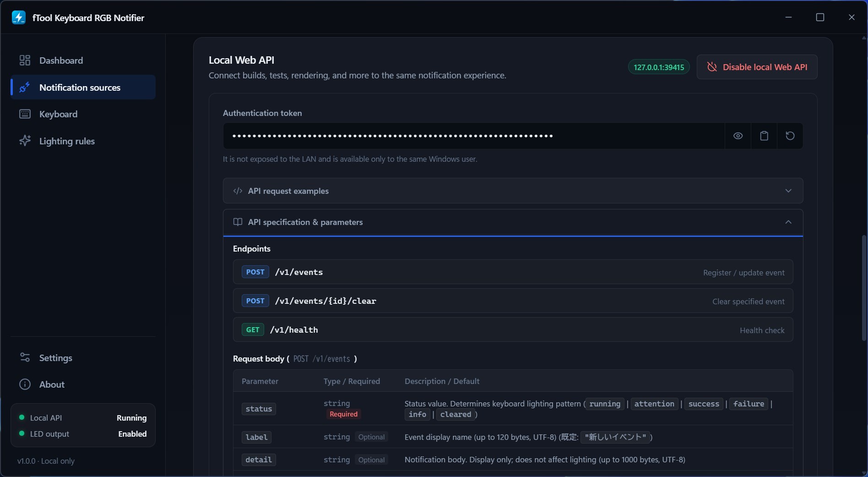Click the 'failure' status value chip
868x477 pixels.
(x=749, y=404)
